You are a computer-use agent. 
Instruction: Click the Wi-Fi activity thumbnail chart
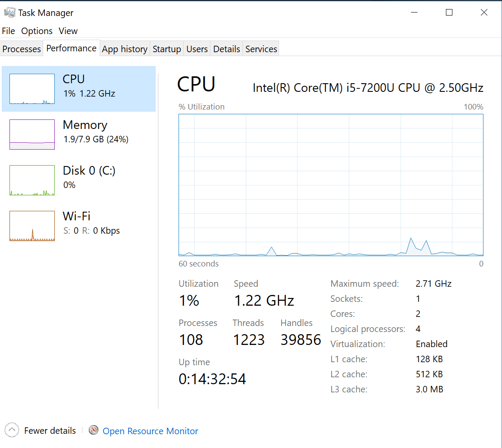click(32, 226)
